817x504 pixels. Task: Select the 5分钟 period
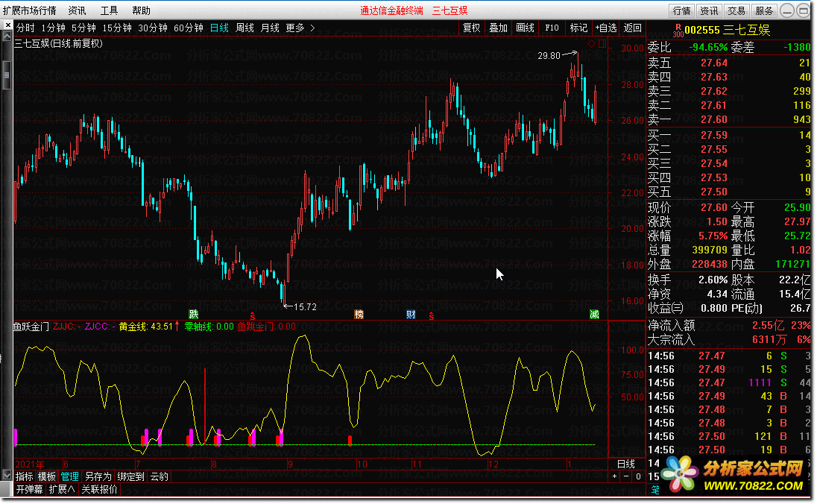click(x=84, y=28)
